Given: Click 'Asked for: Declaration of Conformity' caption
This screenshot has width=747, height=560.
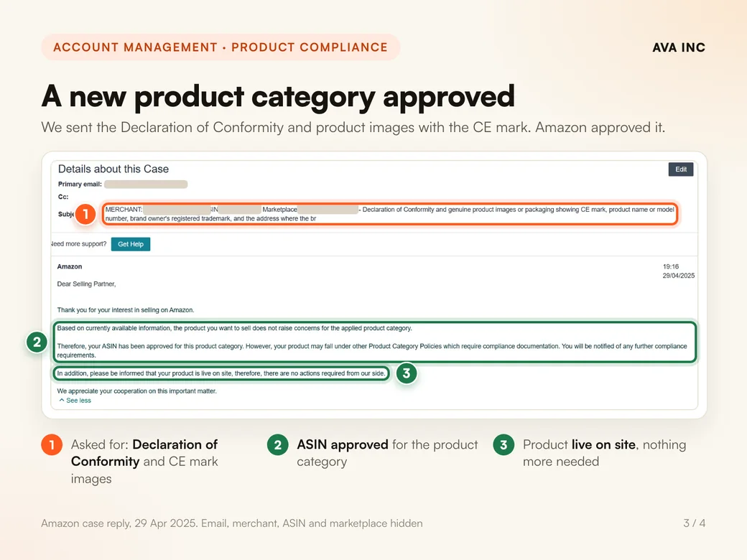Looking at the screenshot, I should pos(144,462).
